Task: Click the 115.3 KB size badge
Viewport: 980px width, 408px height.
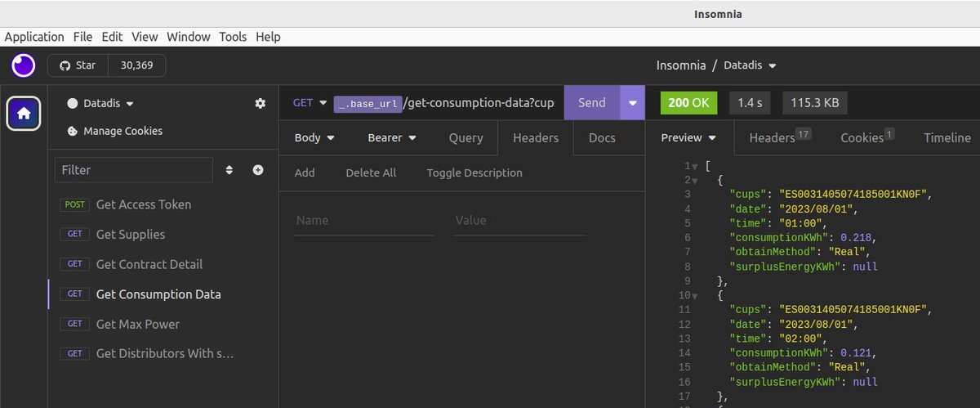Action: coord(815,103)
